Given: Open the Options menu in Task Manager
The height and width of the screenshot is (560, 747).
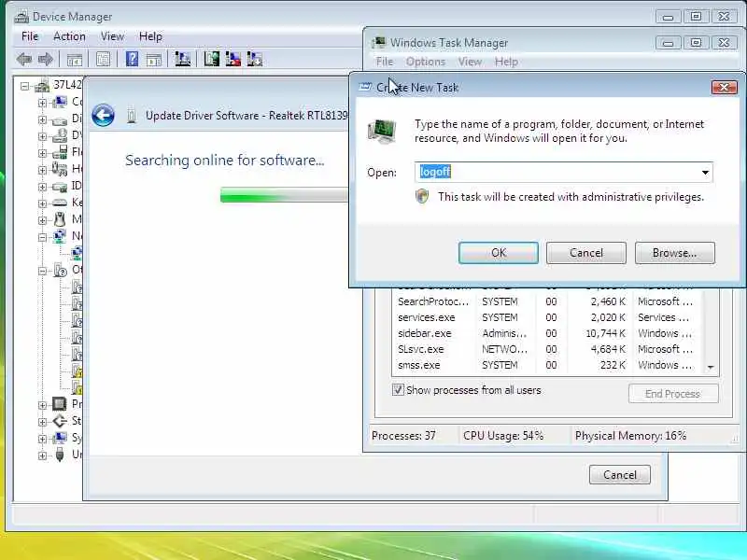Looking at the screenshot, I should click(426, 62).
